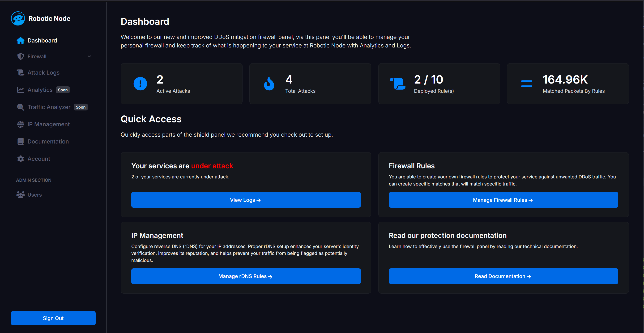
Task: Click the IP Management globe icon
Action: tap(21, 124)
